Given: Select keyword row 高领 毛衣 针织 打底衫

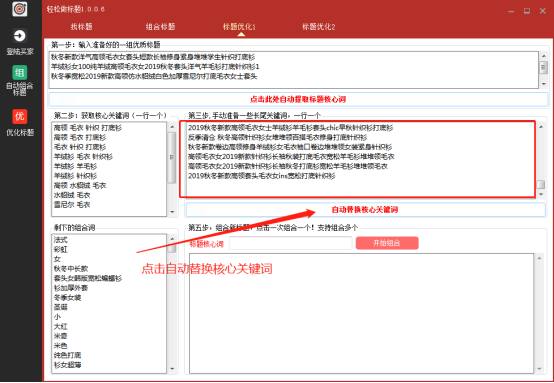Looking at the screenshot, I should click(x=88, y=128).
